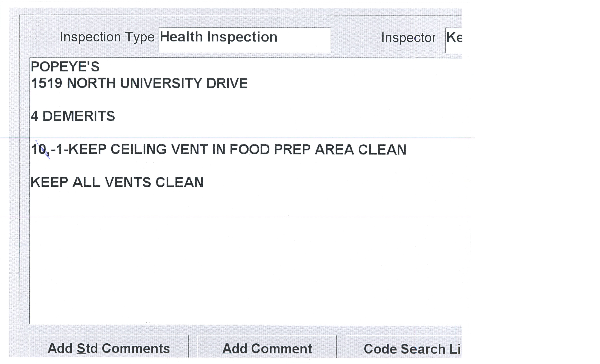Click the KEEP ALL VENTS CLEAN line
Viewport: 600px width, 364px height.
pos(117,182)
